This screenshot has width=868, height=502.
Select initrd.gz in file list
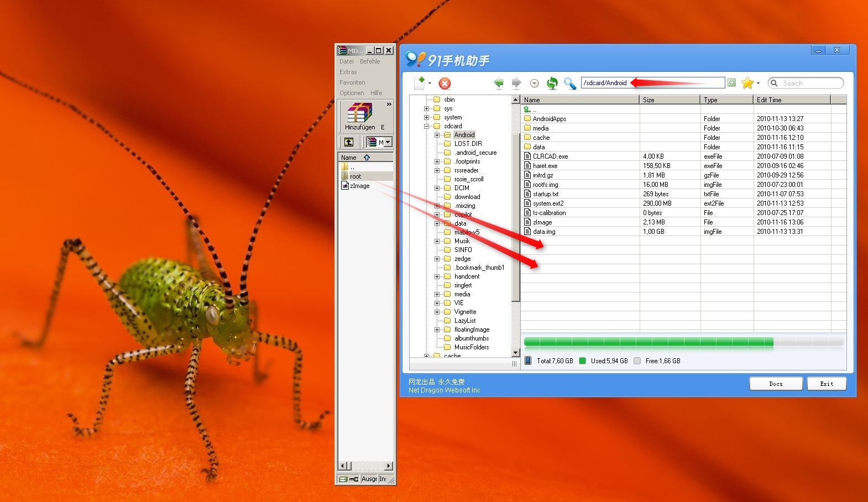543,175
